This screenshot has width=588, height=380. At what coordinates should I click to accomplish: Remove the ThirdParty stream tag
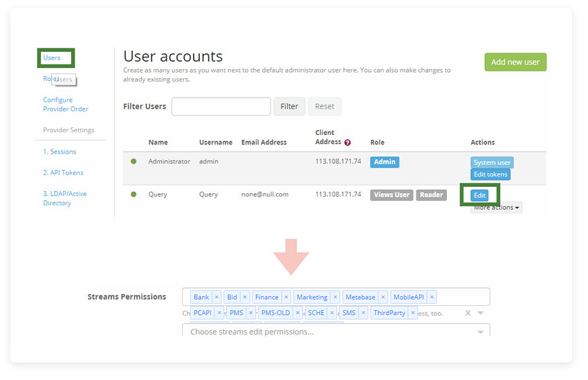413,313
